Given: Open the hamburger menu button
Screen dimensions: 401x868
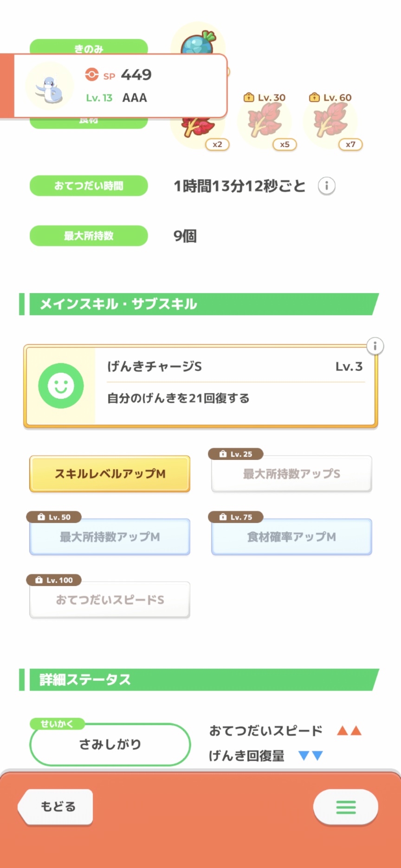Looking at the screenshot, I should click(x=345, y=807).
